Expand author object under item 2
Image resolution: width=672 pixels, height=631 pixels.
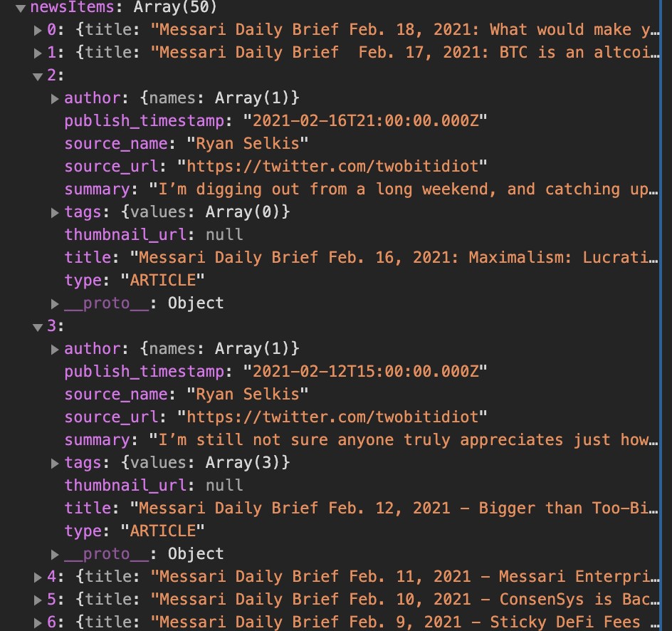(x=55, y=99)
